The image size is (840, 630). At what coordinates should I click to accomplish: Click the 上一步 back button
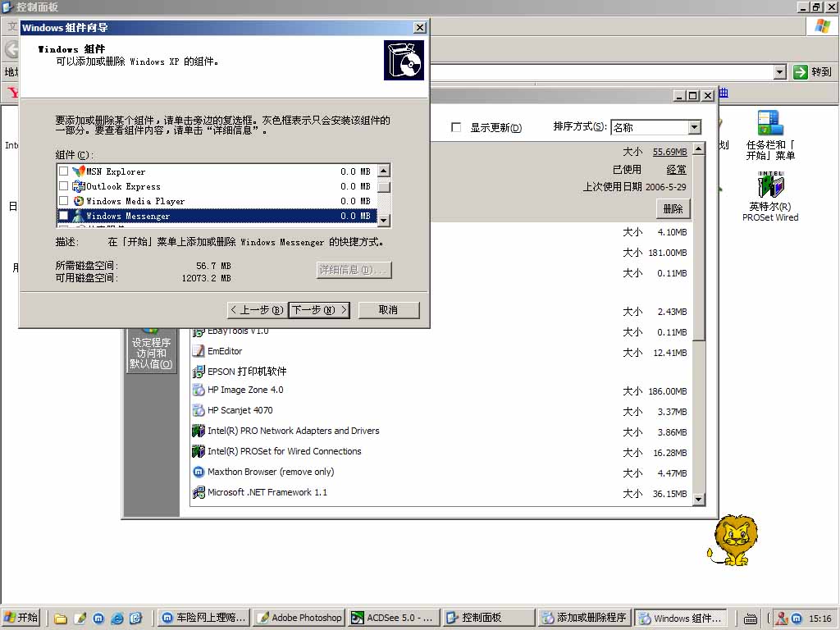click(257, 309)
